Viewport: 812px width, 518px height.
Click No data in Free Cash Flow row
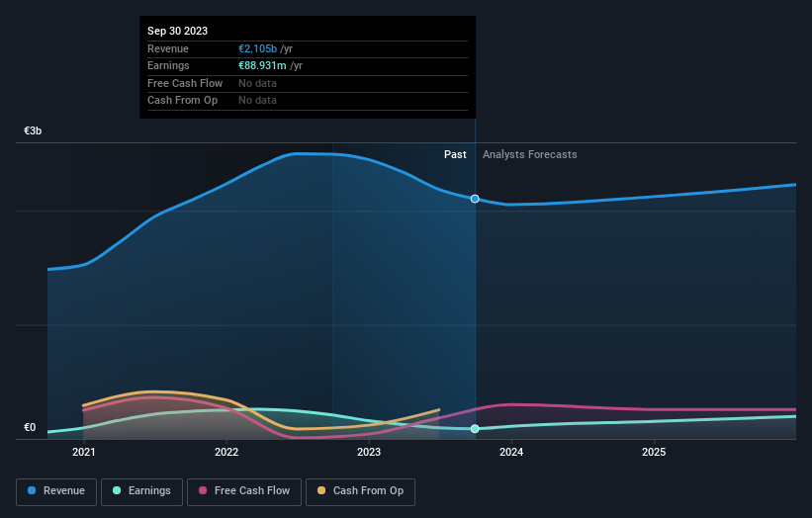tap(257, 83)
